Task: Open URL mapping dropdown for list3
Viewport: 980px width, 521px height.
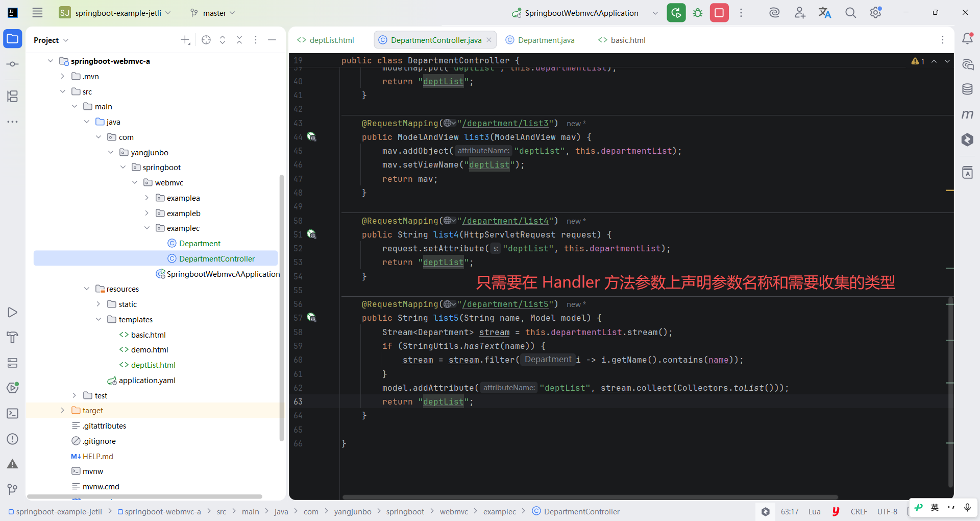Action: (x=450, y=123)
